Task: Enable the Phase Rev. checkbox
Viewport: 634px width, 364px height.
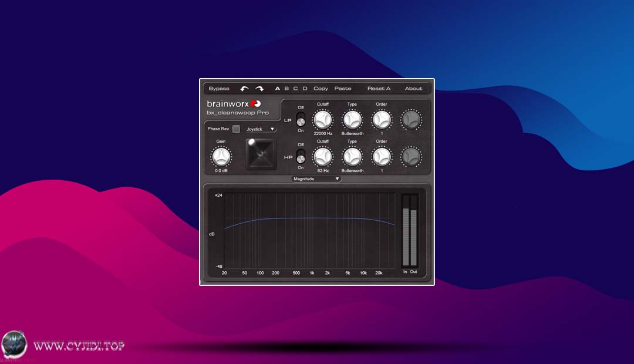Action: pyautogui.click(x=236, y=129)
